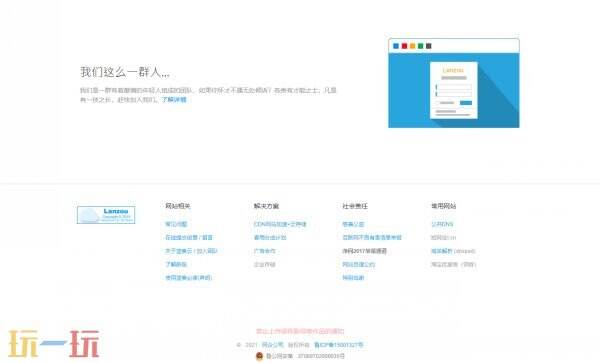This screenshot has height=363, width=600.
Task: Click the 净网2017 report channel text
Action: click(364, 251)
